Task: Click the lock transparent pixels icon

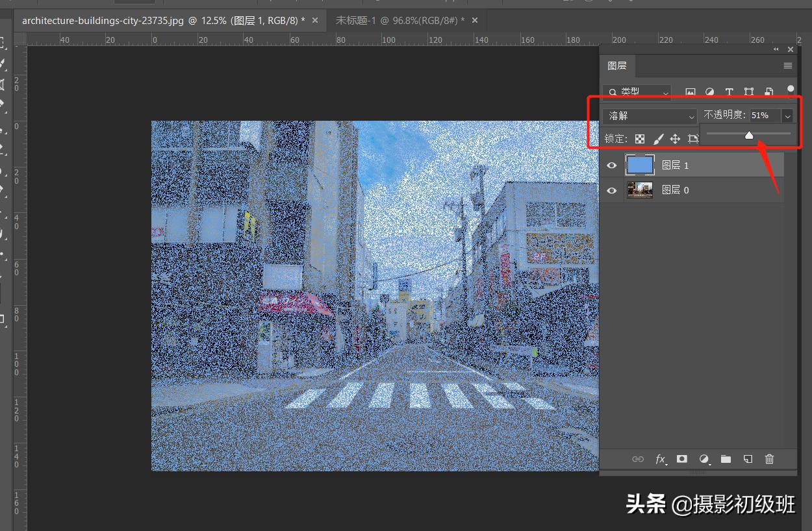Action: click(x=640, y=139)
